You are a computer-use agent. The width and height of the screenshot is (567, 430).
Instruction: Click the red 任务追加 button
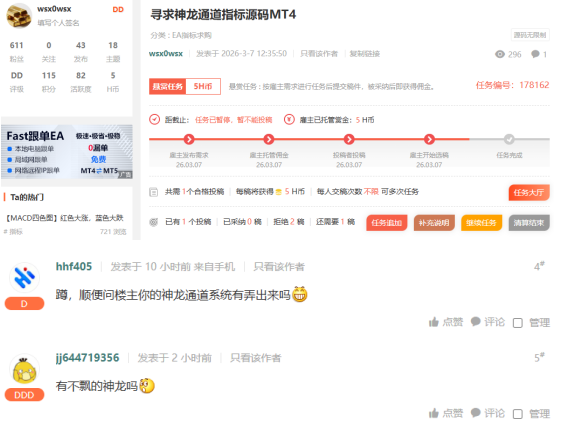coord(387,223)
